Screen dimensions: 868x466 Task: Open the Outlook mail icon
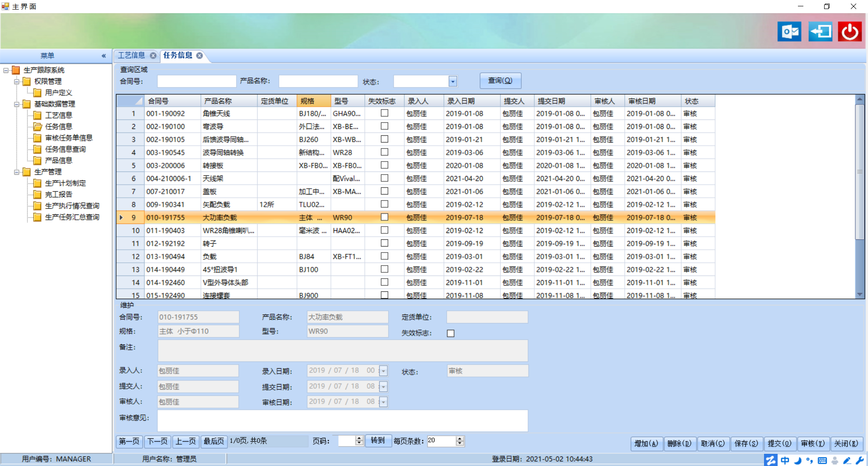point(789,32)
